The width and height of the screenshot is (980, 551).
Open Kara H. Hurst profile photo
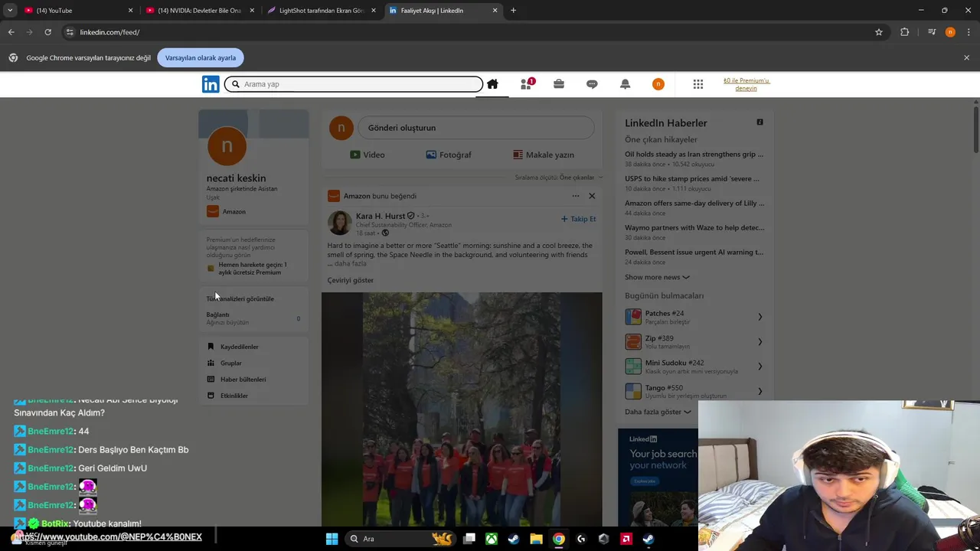339,223
